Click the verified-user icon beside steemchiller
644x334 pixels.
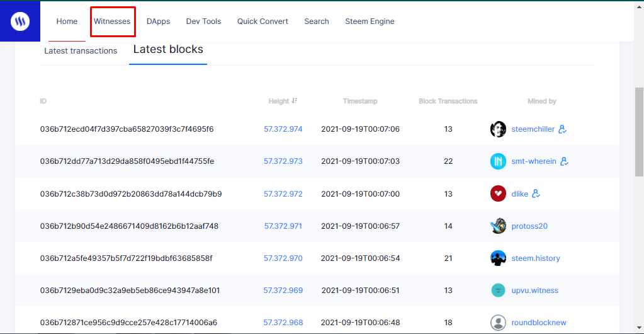(x=563, y=129)
